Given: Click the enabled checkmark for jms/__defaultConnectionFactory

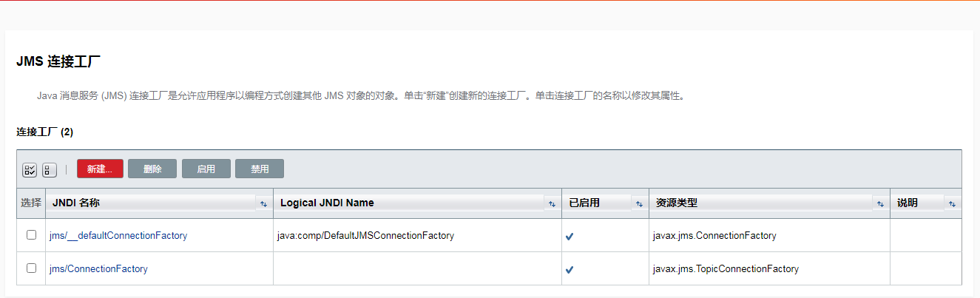Looking at the screenshot, I should pos(570,237).
